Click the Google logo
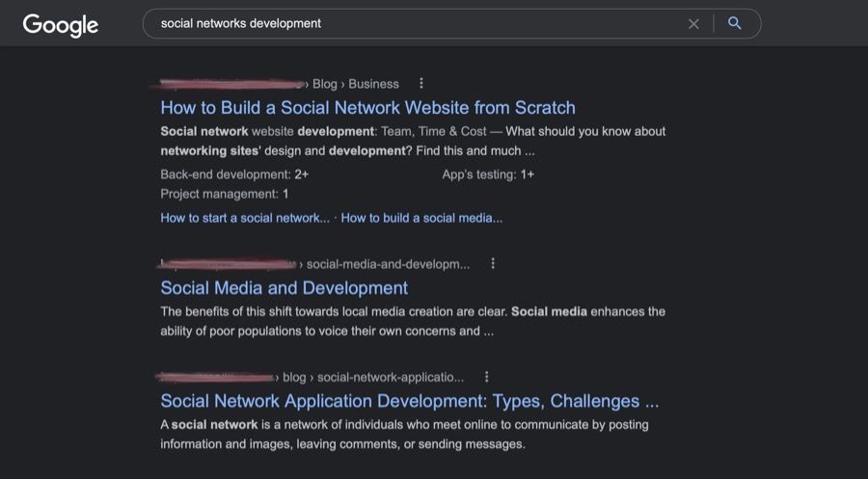Screen dimensions: 868x479 (x=60, y=25)
